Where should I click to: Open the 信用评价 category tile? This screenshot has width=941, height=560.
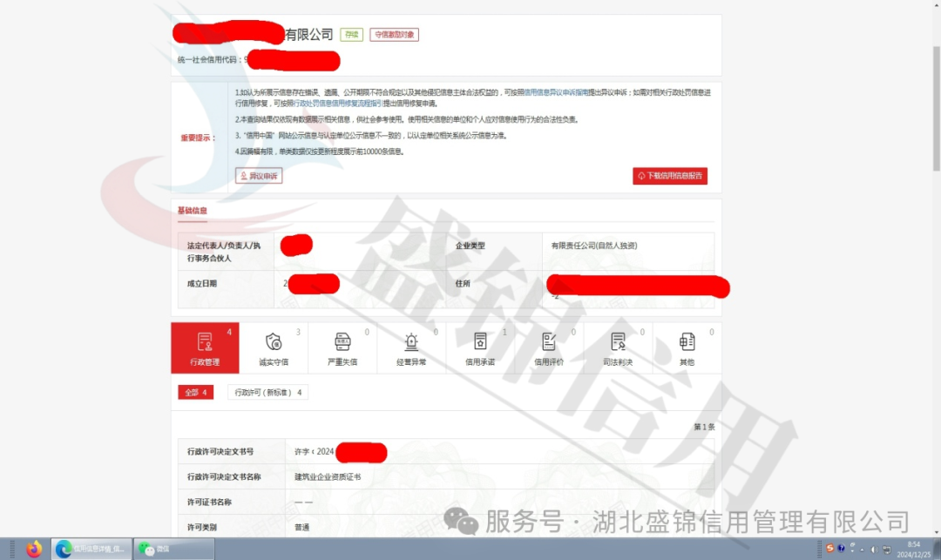(549, 347)
